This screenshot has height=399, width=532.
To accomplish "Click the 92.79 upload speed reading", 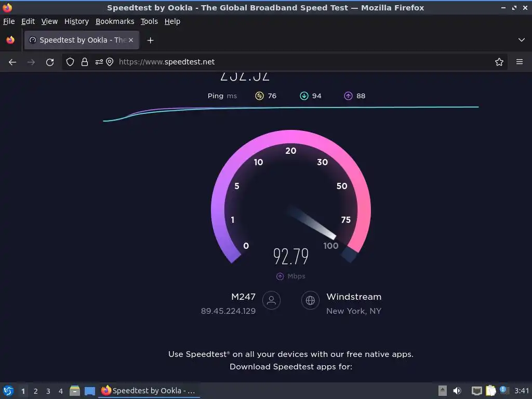I will (x=291, y=257).
